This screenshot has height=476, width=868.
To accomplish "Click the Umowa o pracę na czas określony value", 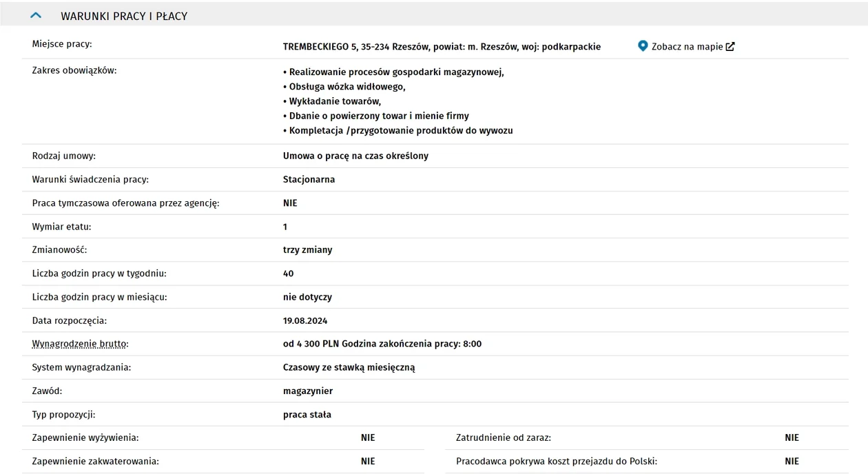I will pos(355,156).
